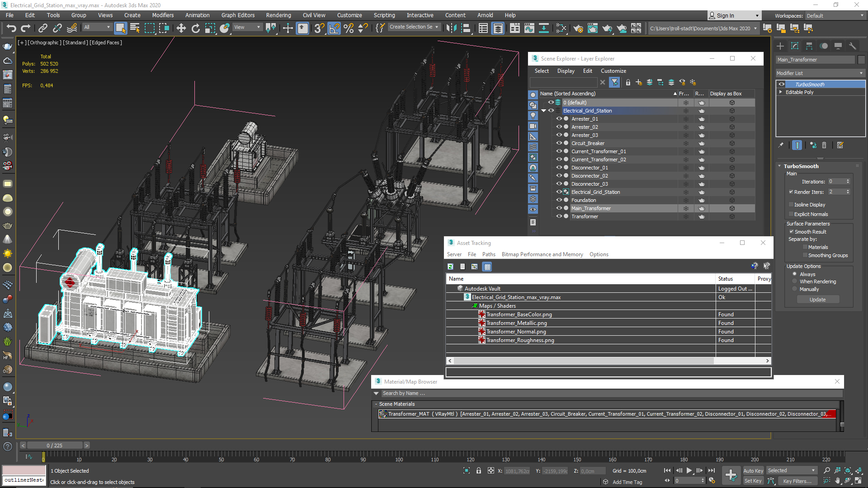Open Asset Tracking help icon
Image resolution: width=868 pixels, height=488 pixels.
pos(754,266)
